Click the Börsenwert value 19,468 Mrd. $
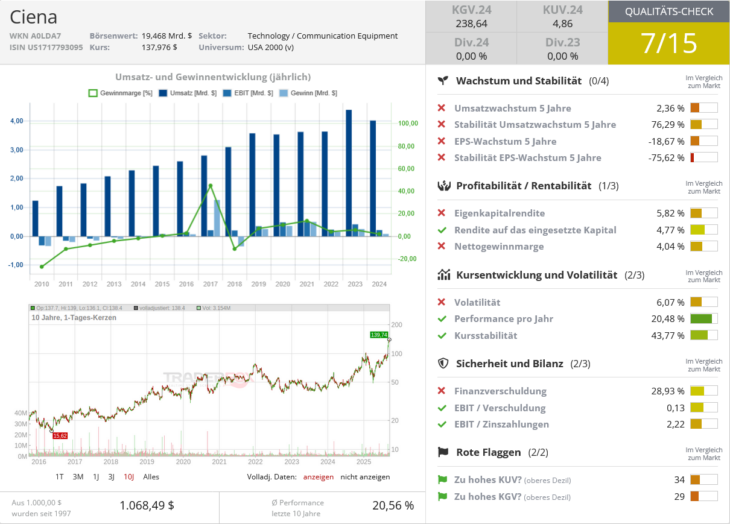The image size is (730, 524). click(167, 36)
